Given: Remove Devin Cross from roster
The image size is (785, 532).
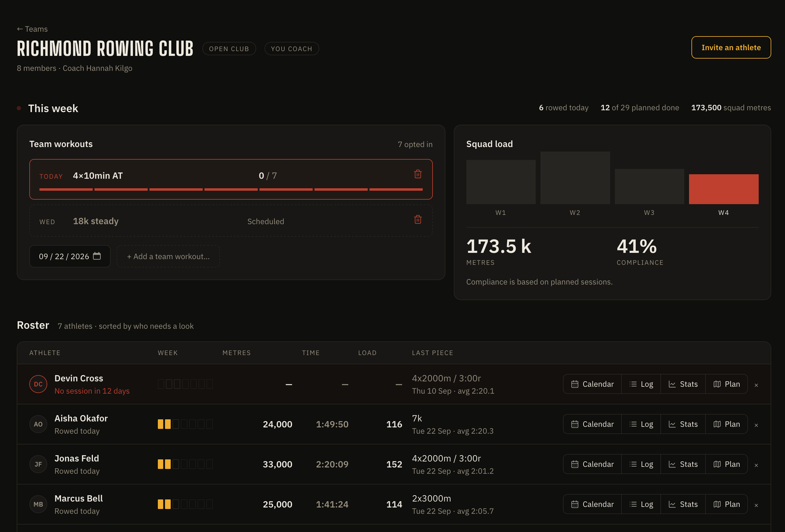Looking at the screenshot, I should [x=756, y=385].
